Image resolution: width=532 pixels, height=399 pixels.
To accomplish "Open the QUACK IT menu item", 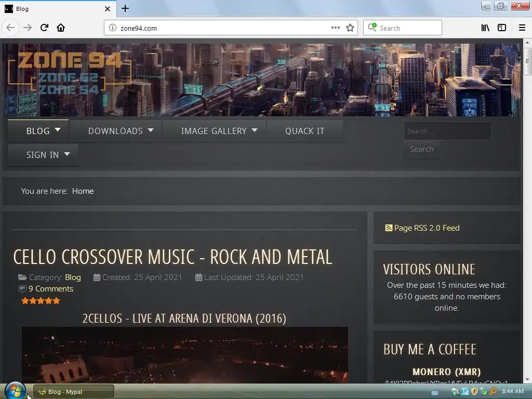I will [304, 131].
